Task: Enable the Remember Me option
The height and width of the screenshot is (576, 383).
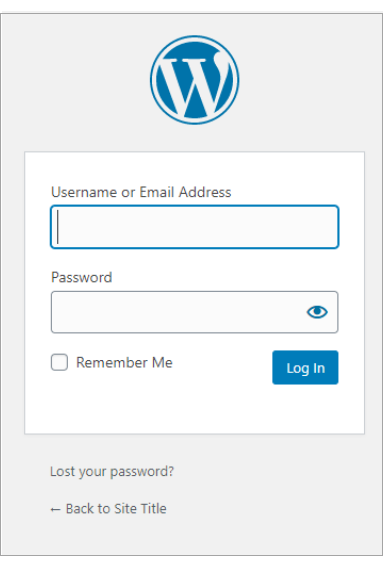Action: (59, 362)
